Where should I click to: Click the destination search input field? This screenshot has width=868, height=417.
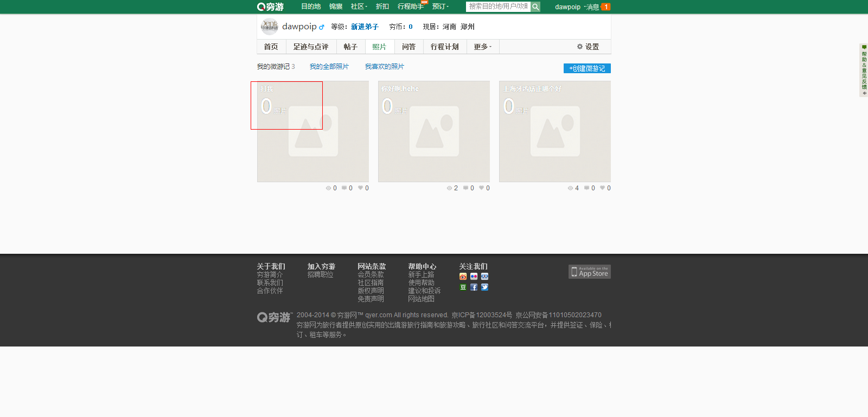(497, 7)
